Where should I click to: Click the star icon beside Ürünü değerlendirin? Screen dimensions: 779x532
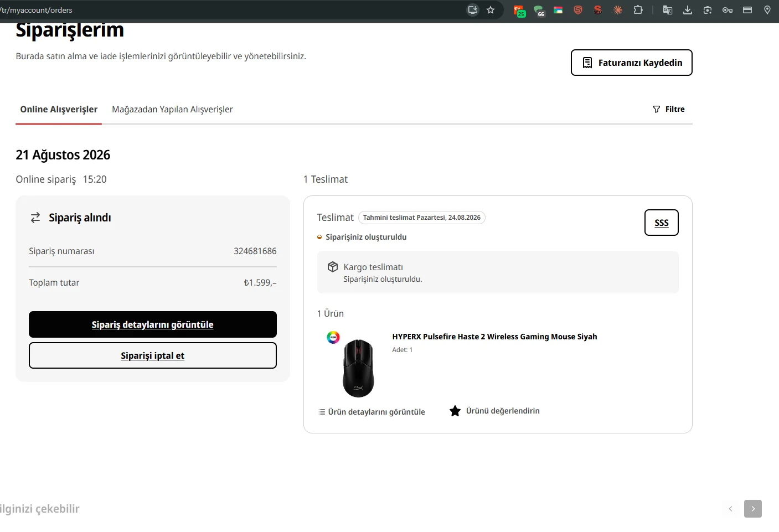coord(455,411)
